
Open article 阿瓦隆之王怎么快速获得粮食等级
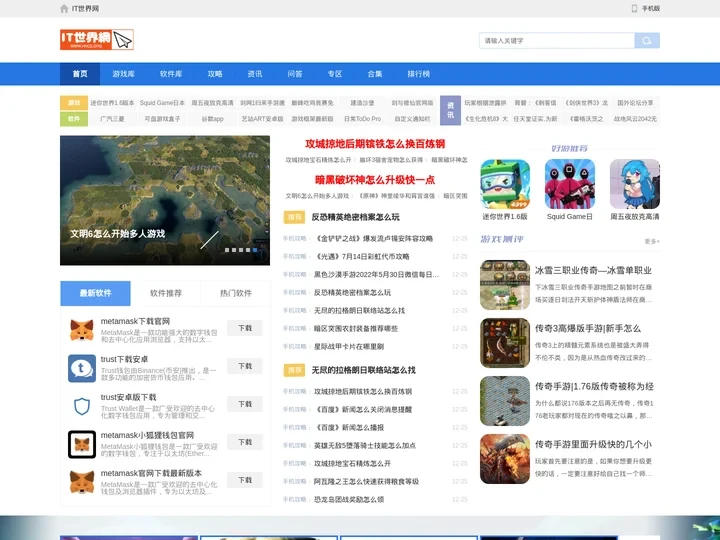[366, 482]
